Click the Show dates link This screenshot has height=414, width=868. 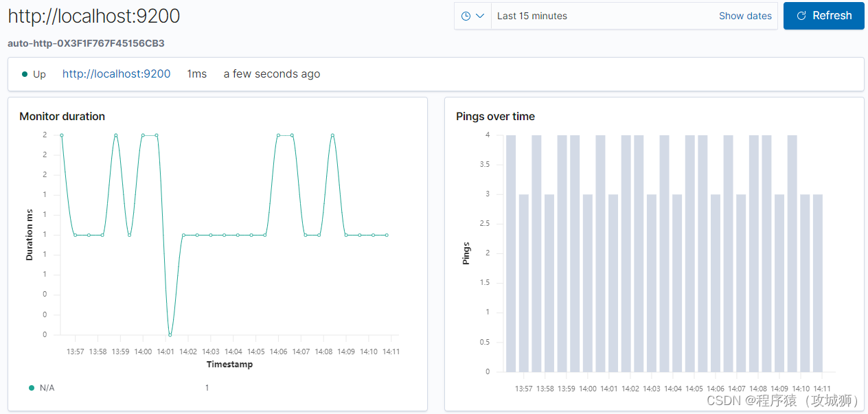[745, 16]
